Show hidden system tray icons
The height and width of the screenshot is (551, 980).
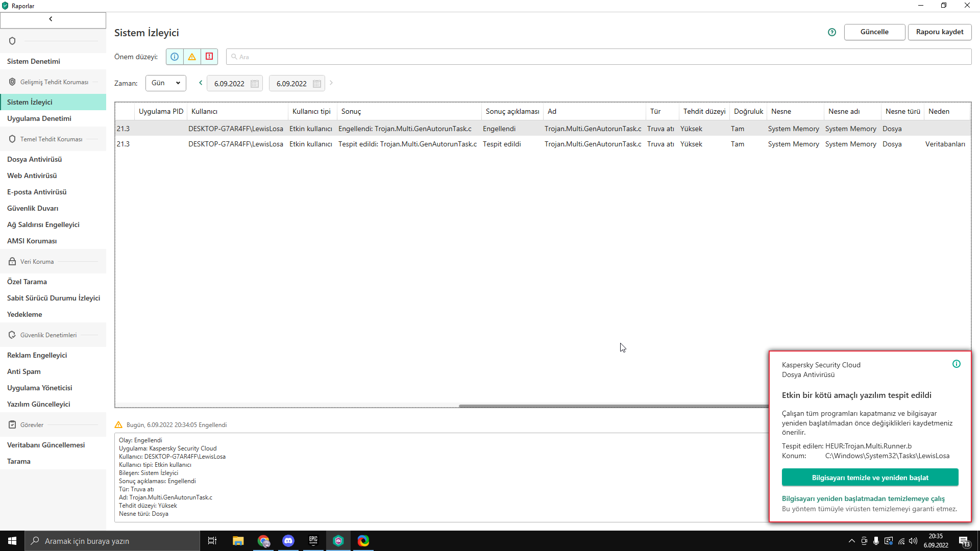851,541
